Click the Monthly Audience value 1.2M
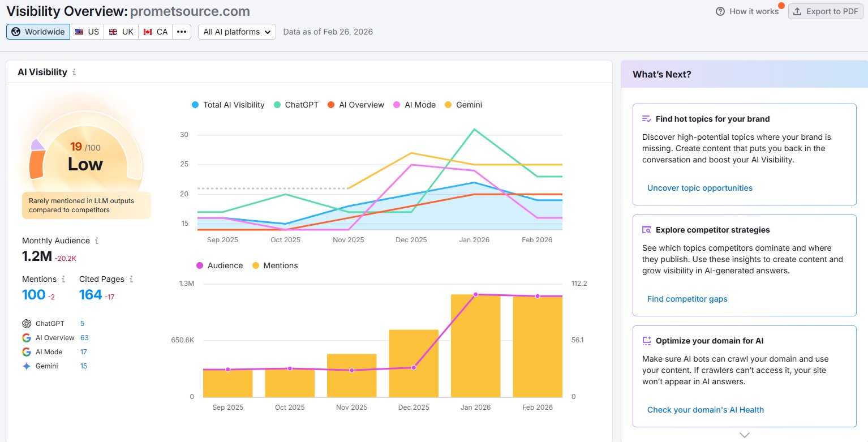Screen dimensions: 868x442 37,256
